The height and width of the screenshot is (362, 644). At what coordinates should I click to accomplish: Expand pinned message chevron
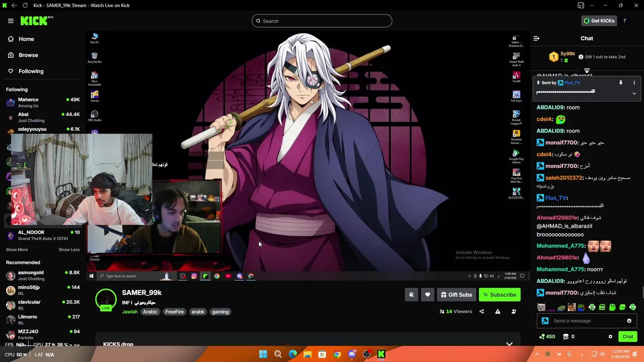pyautogui.click(x=634, y=94)
